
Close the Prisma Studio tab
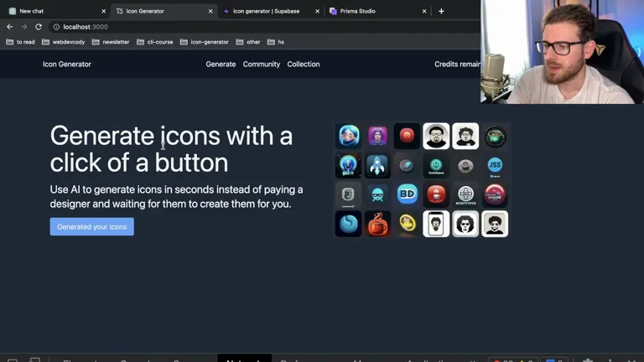[x=424, y=11]
